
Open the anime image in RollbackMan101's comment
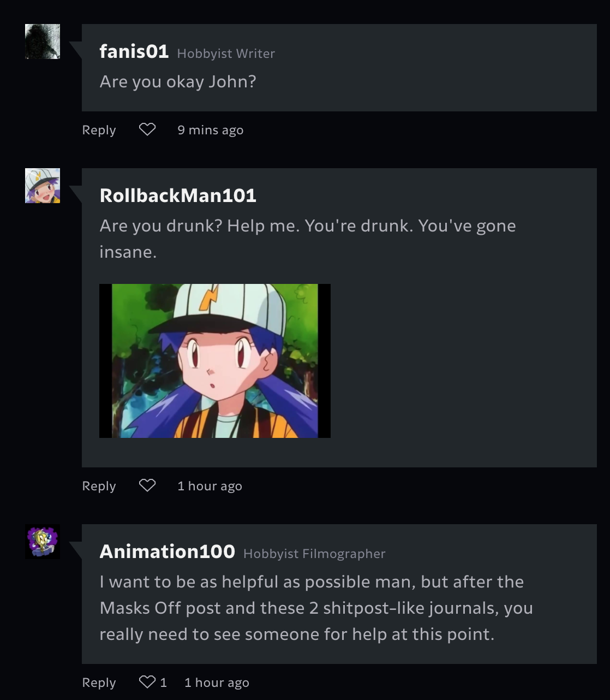pos(215,360)
